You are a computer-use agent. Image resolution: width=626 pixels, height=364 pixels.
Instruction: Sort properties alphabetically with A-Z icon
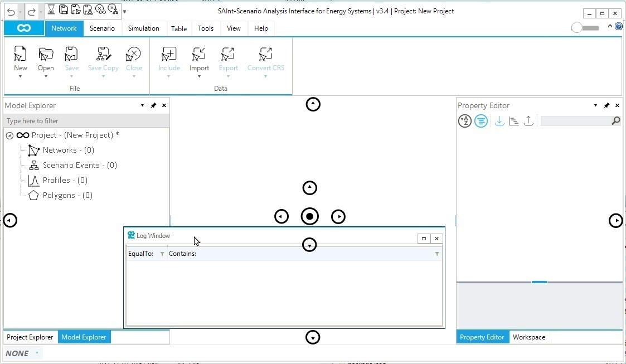click(x=464, y=121)
